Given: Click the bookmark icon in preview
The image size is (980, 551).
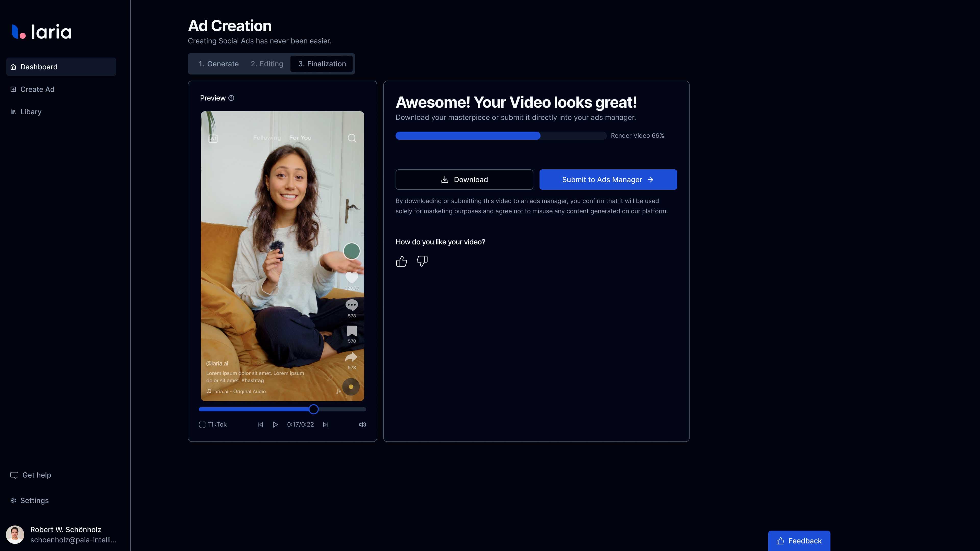Looking at the screenshot, I should coord(352,331).
